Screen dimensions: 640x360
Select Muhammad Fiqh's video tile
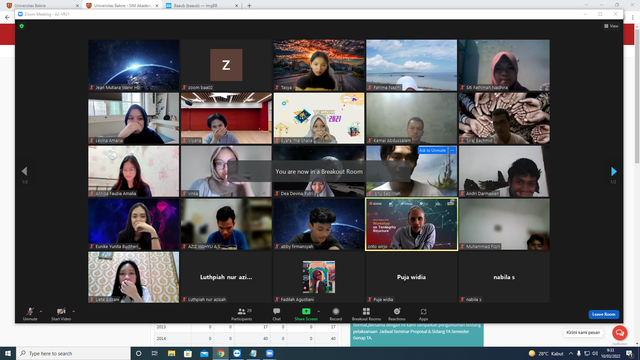click(x=504, y=224)
